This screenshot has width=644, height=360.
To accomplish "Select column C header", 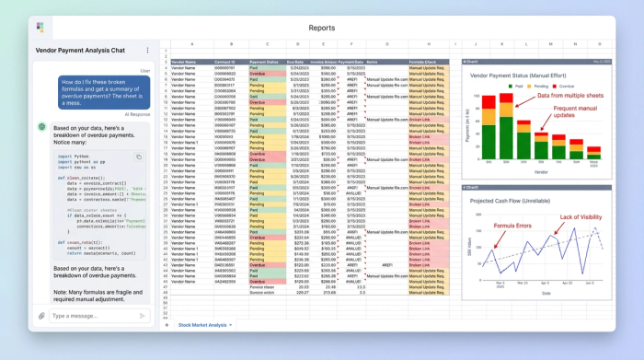I will point(268,44).
